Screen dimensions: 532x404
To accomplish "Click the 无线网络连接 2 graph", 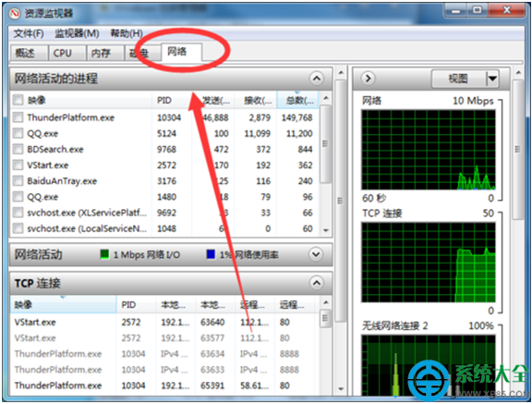I will coord(429,365).
